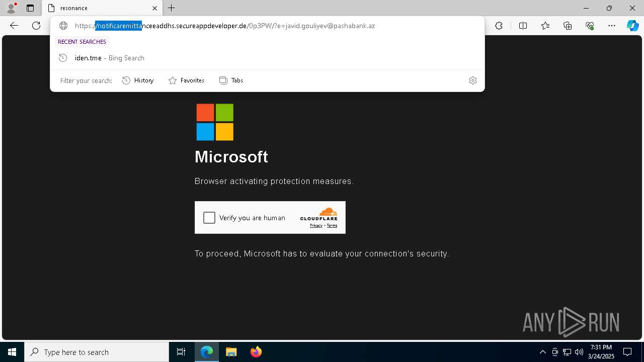The width and height of the screenshot is (644, 362).
Task: Open File Explorer from taskbar
Action: (231, 352)
